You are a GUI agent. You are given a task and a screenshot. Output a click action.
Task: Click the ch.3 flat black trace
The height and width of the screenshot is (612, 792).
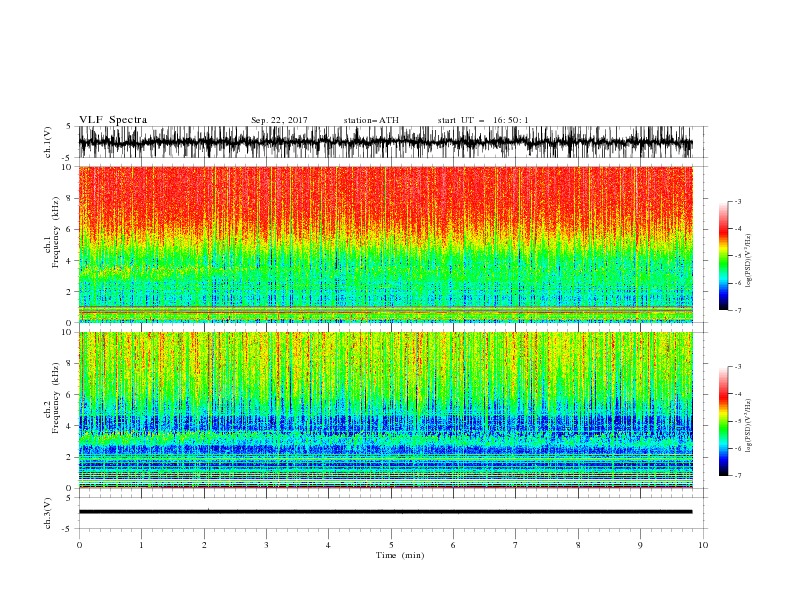pos(385,512)
